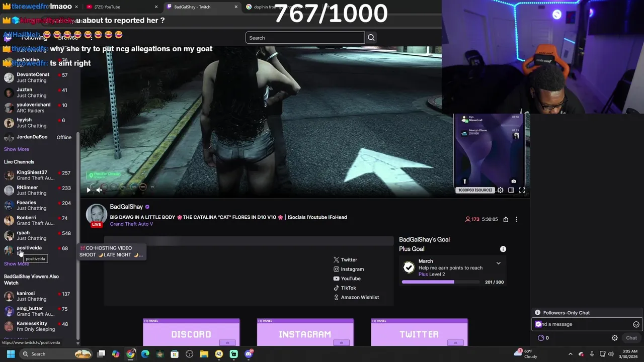Open Bonberri live channel

pos(38,220)
